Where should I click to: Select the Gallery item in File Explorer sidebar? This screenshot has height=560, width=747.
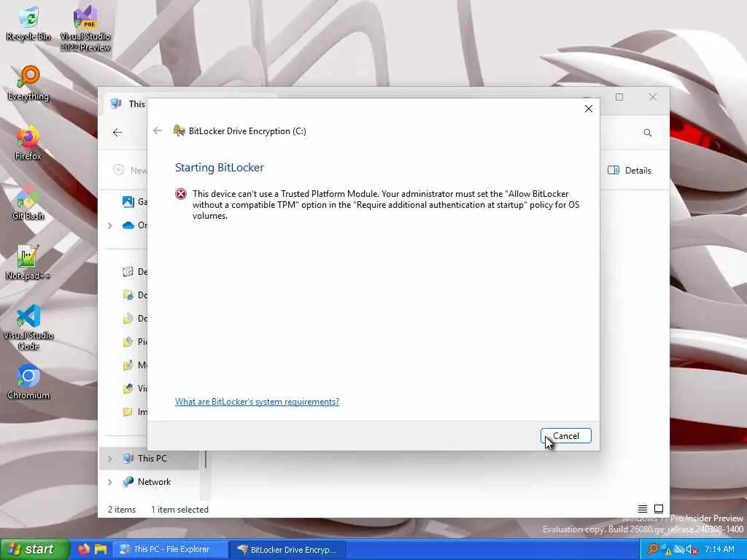134,201
